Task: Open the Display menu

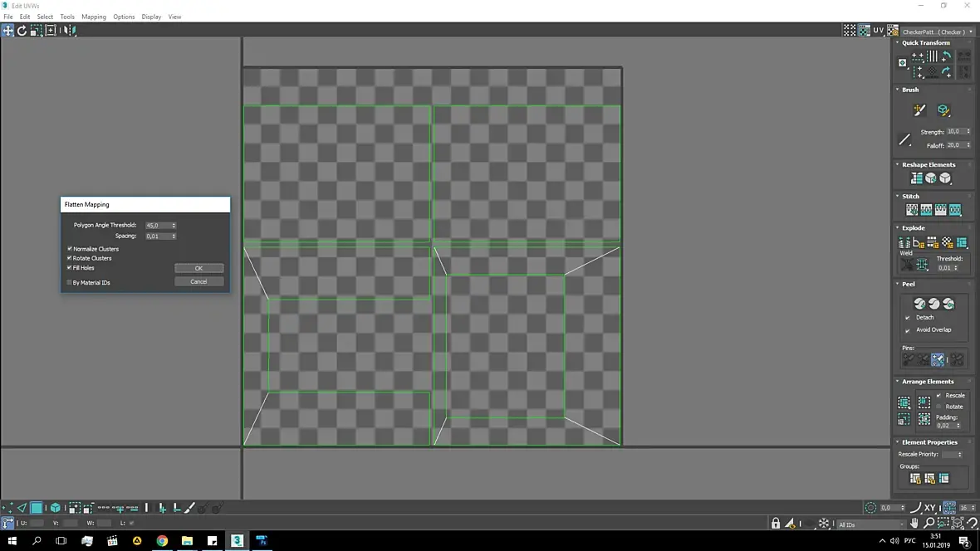Action: pyautogui.click(x=151, y=17)
